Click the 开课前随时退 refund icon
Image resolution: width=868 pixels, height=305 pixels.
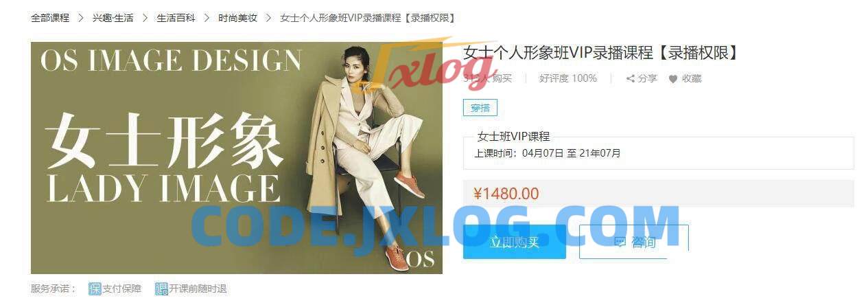[161, 289]
